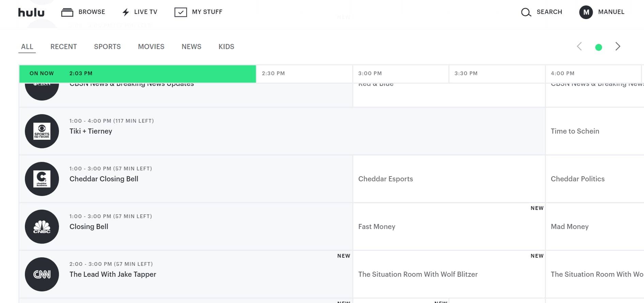Open MY STUFF menu text

pyautogui.click(x=207, y=12)
